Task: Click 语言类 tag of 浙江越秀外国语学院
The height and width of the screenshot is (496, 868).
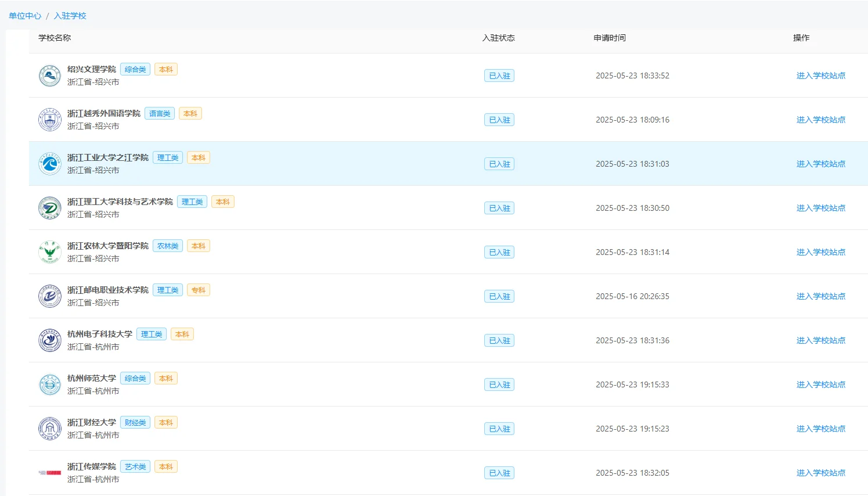Action: pyautogui.click(x=160, y=113)
